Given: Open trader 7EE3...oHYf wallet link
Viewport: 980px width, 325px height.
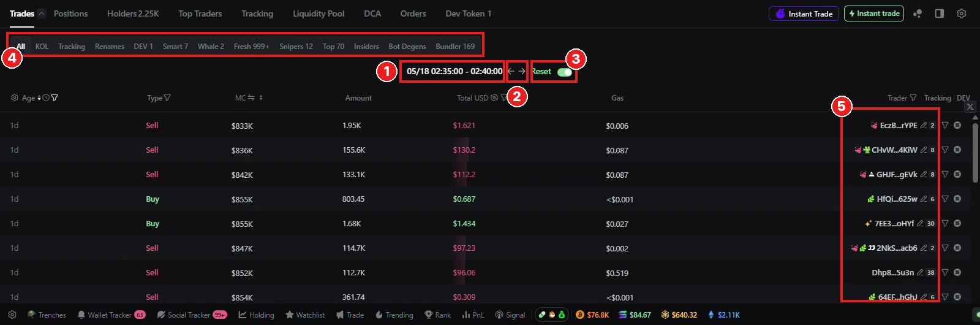Looking at the screenshot, I should coord(894,223).
